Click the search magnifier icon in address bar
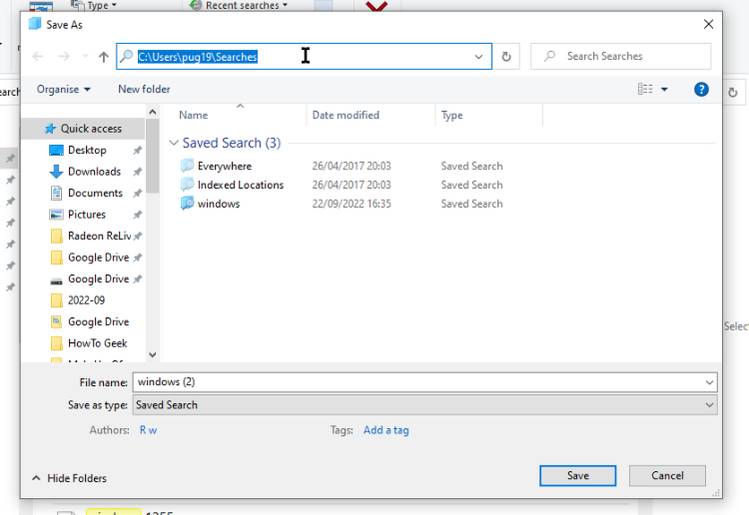 click(x=126, y=56)
